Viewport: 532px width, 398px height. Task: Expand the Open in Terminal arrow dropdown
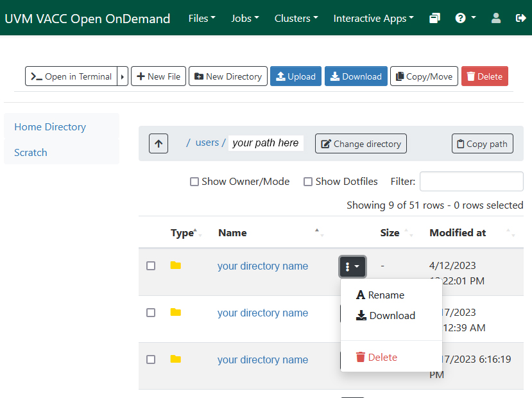123,76
